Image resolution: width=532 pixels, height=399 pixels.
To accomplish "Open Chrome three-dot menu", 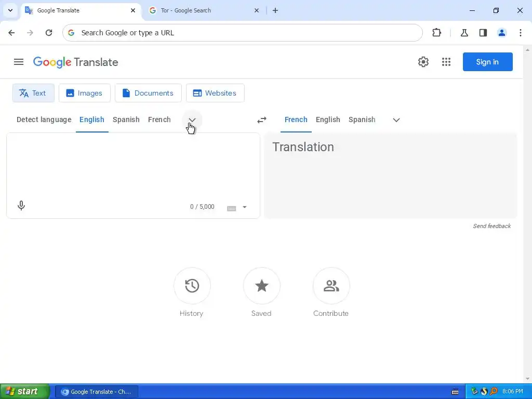I will [520, 33].
